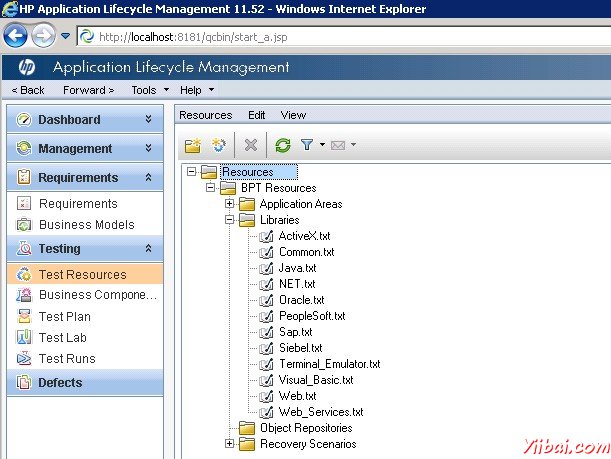This screenshot has width=611, height=459.
Task: Open the Test Lab module
Action: (x=62, y=338)
